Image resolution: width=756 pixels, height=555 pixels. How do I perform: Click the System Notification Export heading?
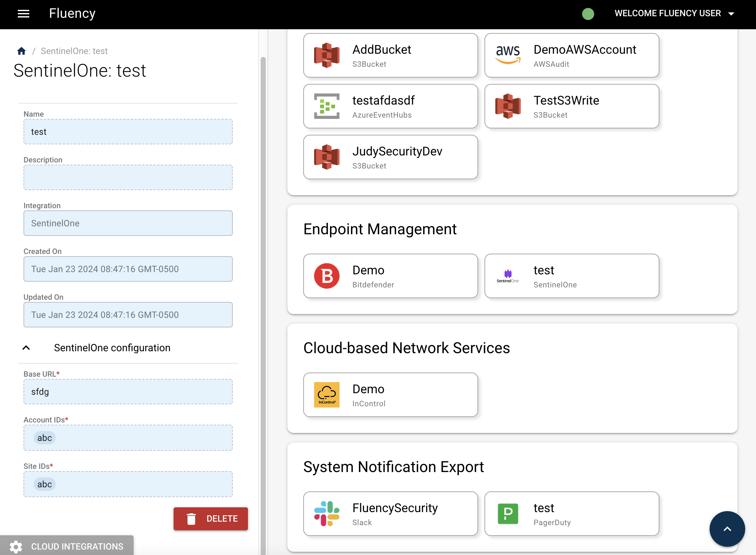coord(394,467)
